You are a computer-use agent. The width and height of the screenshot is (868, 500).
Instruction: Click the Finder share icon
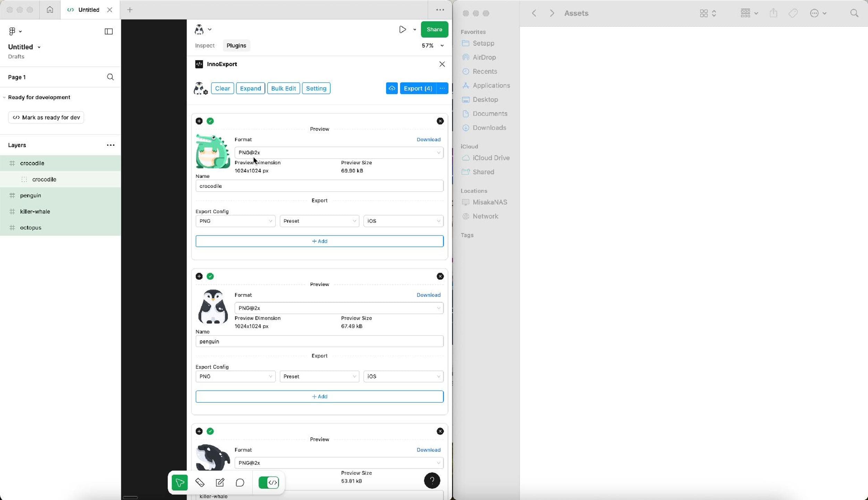tap(773, 13)
